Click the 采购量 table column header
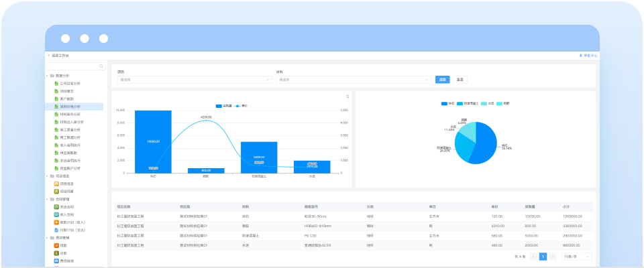This screenshot has height=268, width=644. 530,206
